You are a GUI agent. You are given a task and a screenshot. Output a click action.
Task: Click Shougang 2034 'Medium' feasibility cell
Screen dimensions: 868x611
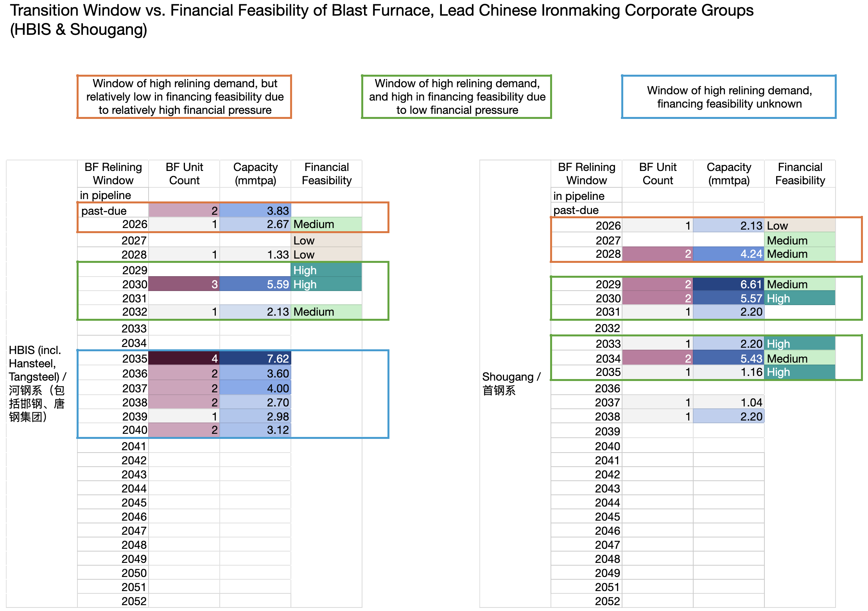(800, 358)
